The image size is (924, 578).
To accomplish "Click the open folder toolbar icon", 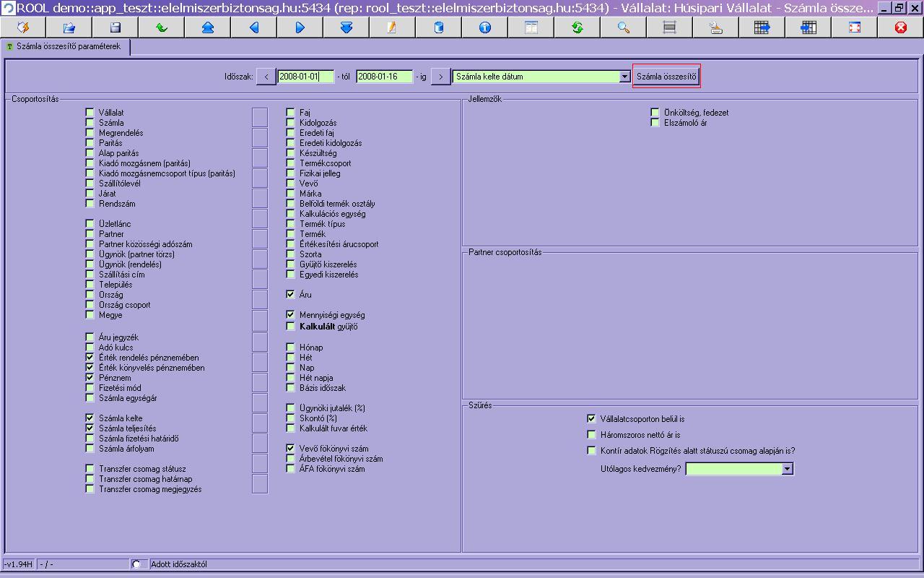I will (x=69, y=27).
